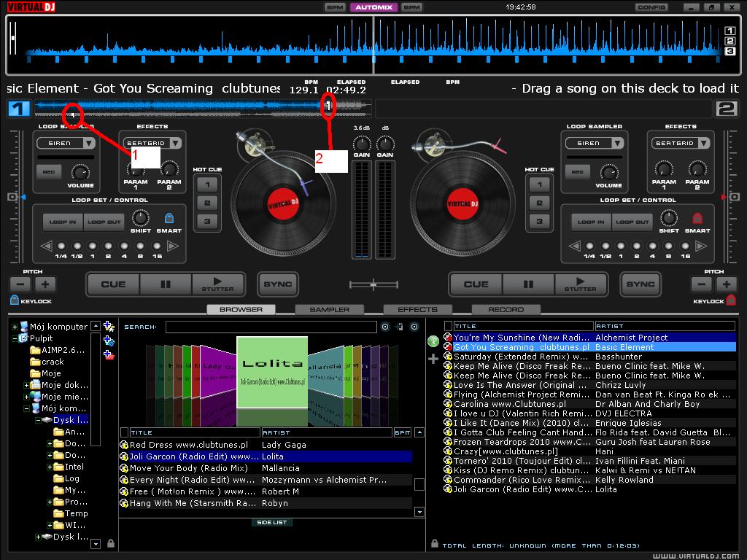
Task: Click the green automix playlist icon
Action: [433, 341]
